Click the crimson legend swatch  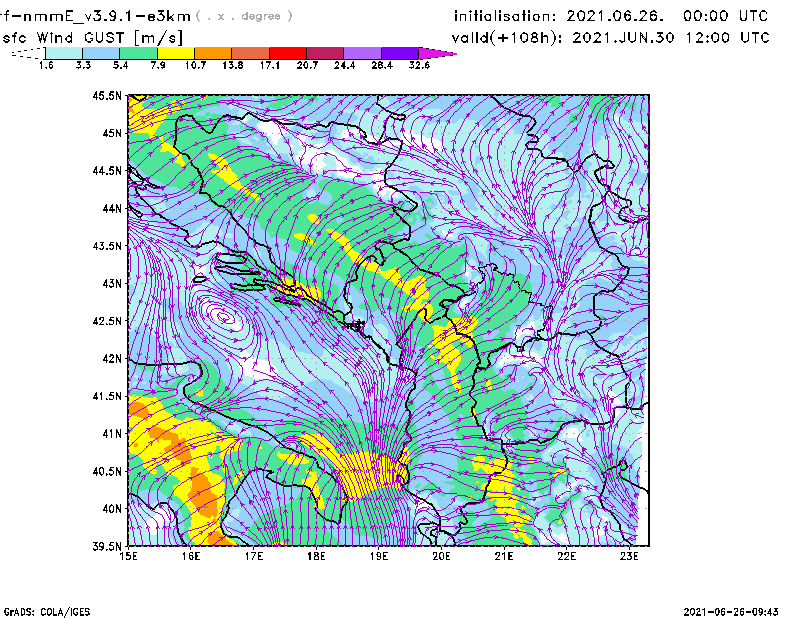pos(325,53)
